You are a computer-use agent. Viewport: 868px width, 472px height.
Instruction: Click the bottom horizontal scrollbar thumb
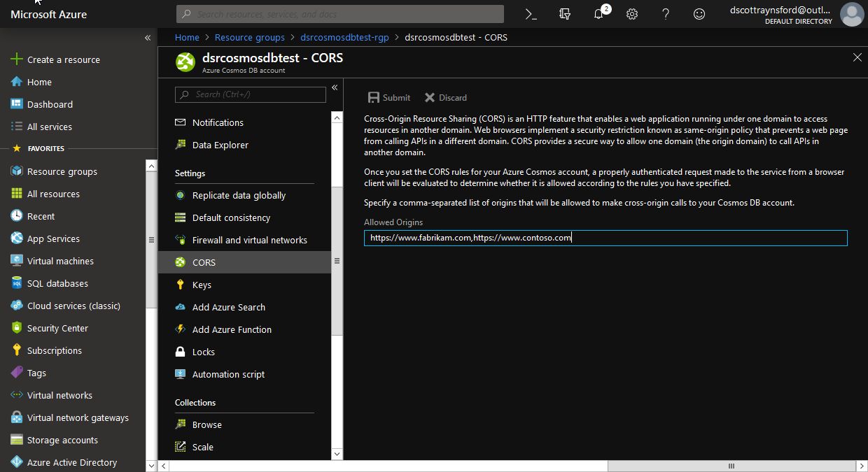click(x=731, y=466)
